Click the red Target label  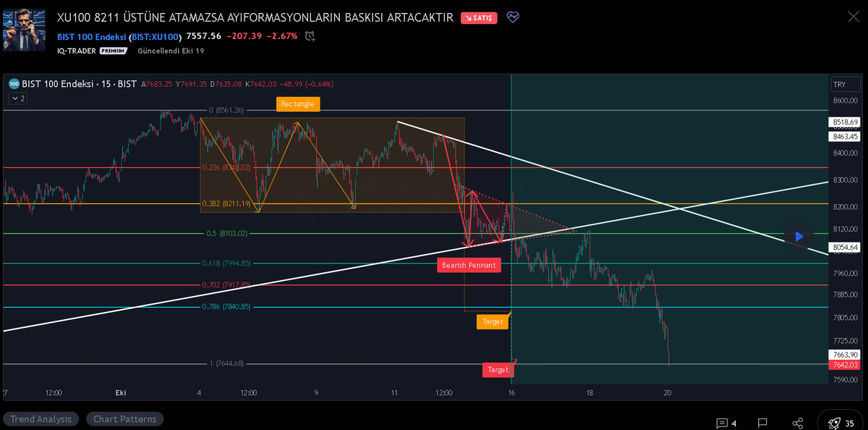pos(498,370)
